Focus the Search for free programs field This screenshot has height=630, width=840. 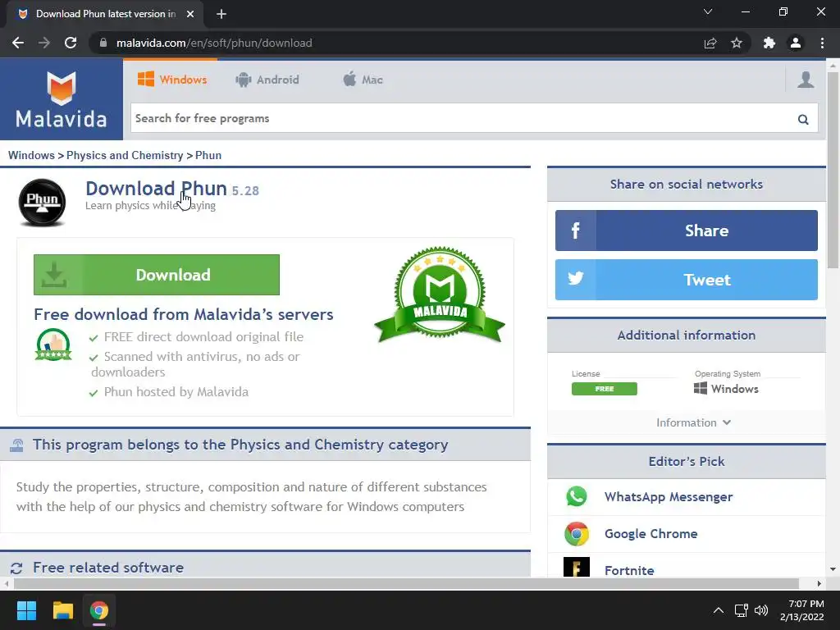click(463, 118)
